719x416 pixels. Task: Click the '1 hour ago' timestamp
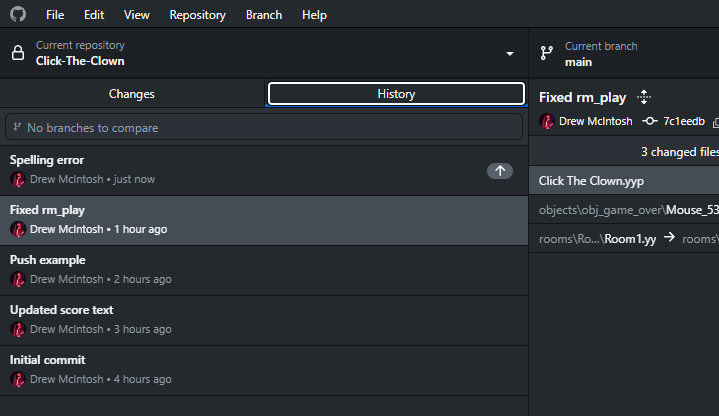[x=140, y=229]
